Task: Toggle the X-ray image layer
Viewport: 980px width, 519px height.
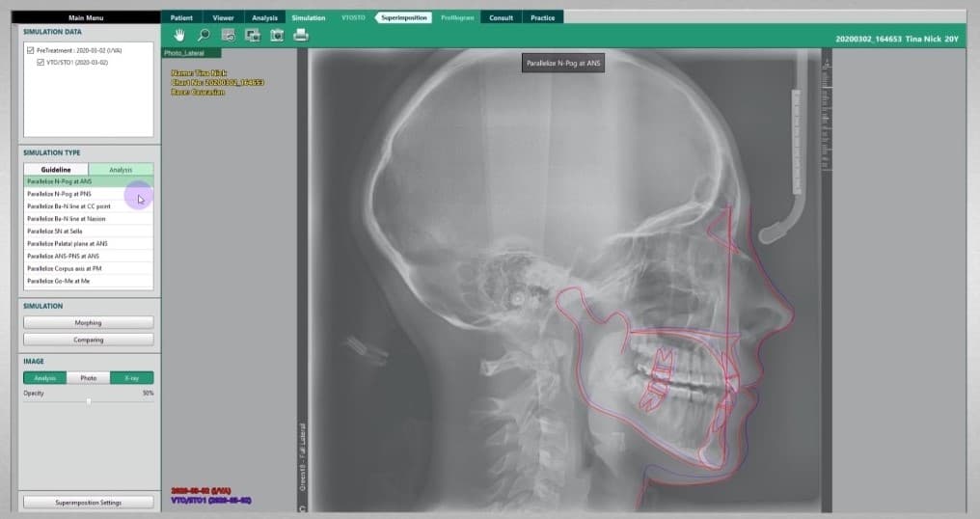Action: pyautogui.click(x=131, y=378)
